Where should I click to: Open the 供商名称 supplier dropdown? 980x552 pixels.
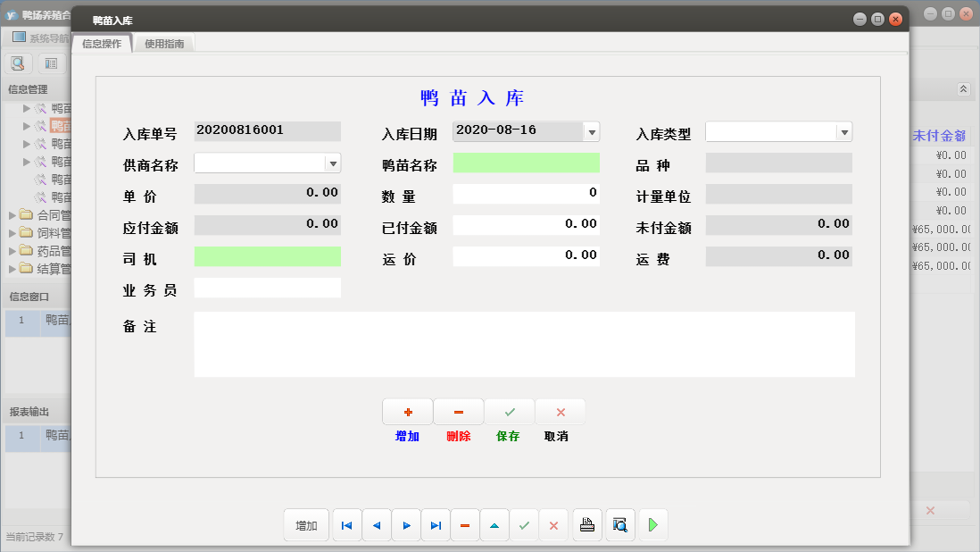coord(334,163)
